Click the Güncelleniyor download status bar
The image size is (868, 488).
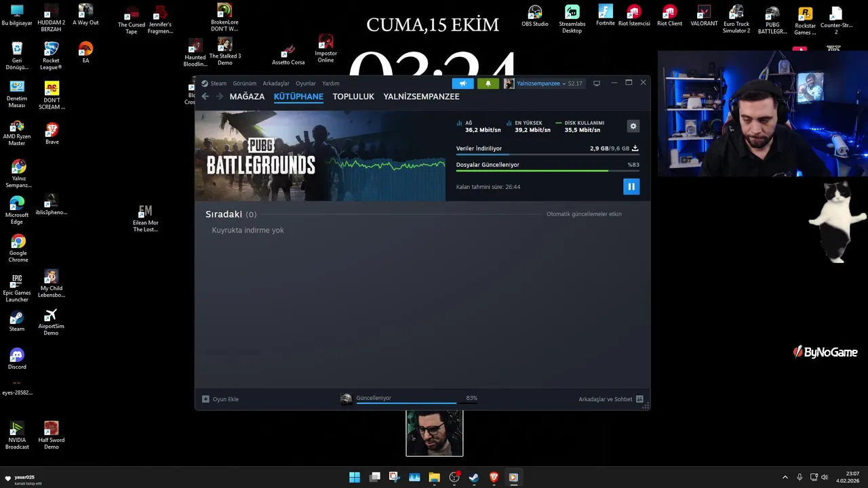click(x=409, y=399)
